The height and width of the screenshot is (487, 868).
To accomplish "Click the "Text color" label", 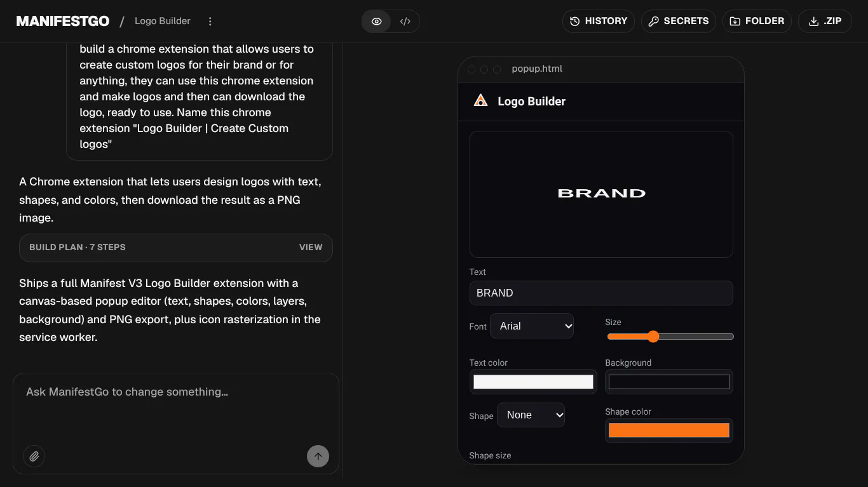I will pyautogui.click(x=489, y=363).
